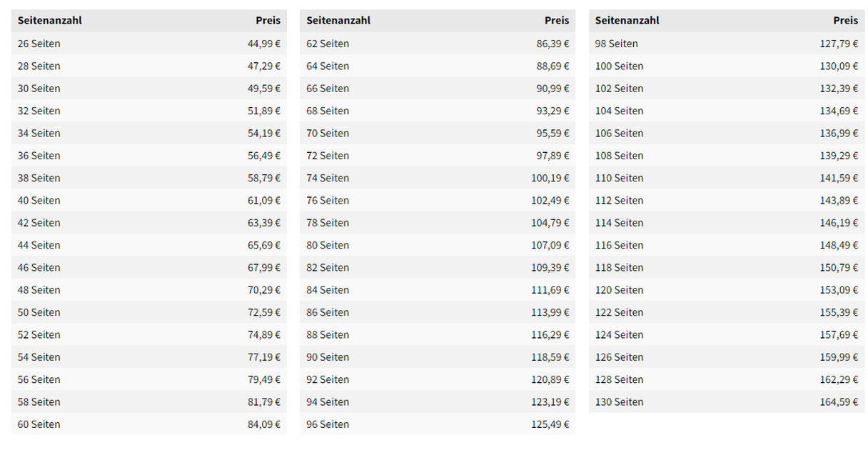The height and width of the screenshot is (455, 868).
Task: Select the 50 Seiten row
Action: (149, 312)
